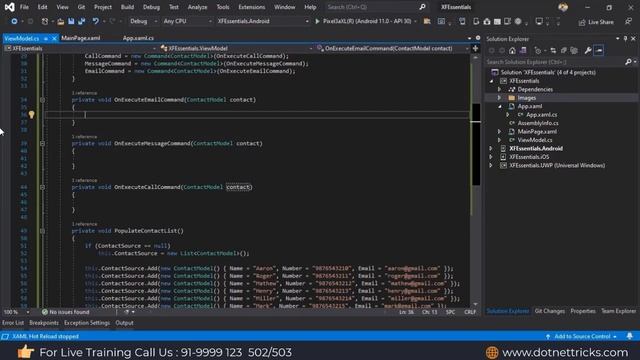Viewport: 640px width, 360px height.
Task: Open the Error List tab
Action: point(13,323)
